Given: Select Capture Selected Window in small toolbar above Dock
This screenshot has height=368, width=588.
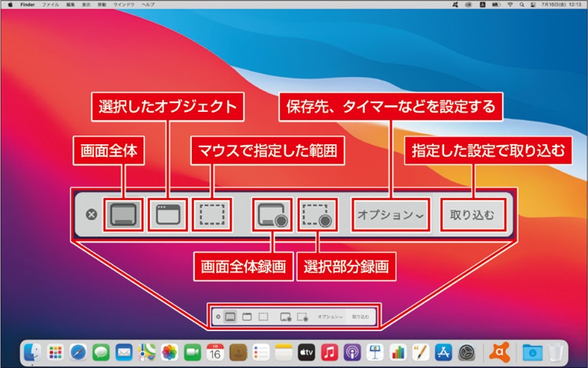Looking at the screenshot, I should tap(247, 317).
